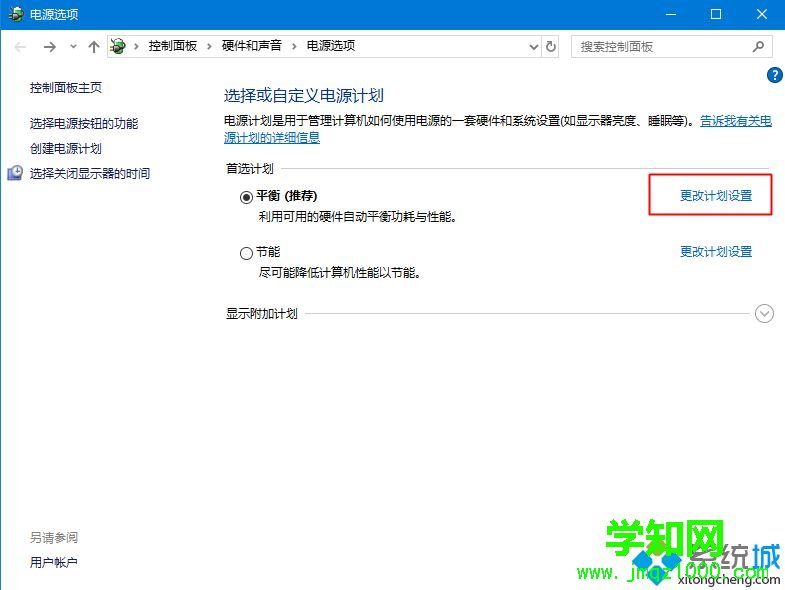Click the 电源选项 window title icon
785x590 pixels.
click(x=16, y=14)
